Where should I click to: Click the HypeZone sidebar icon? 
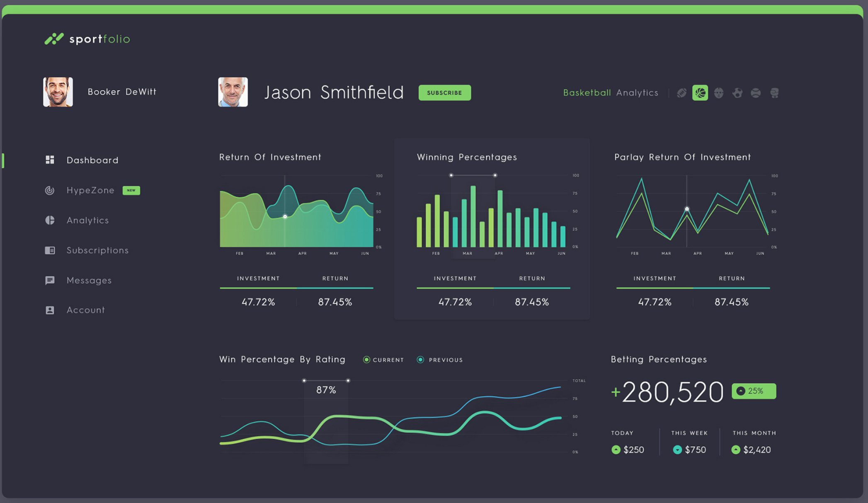[50, 190]
